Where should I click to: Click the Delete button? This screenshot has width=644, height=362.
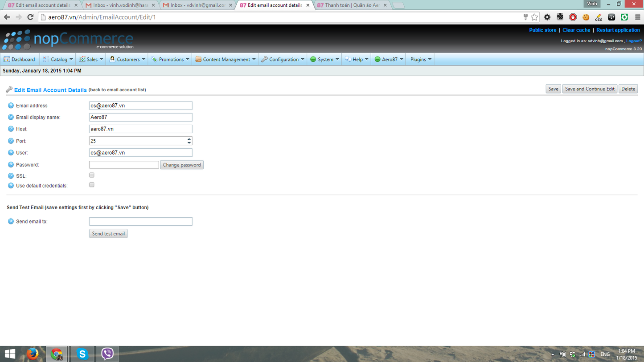point(628,89)
